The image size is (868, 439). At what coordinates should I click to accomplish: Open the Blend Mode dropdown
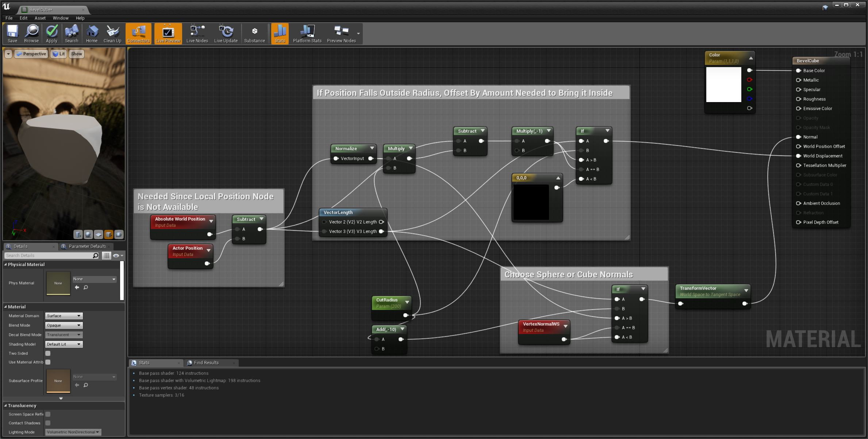coord(64,325)
